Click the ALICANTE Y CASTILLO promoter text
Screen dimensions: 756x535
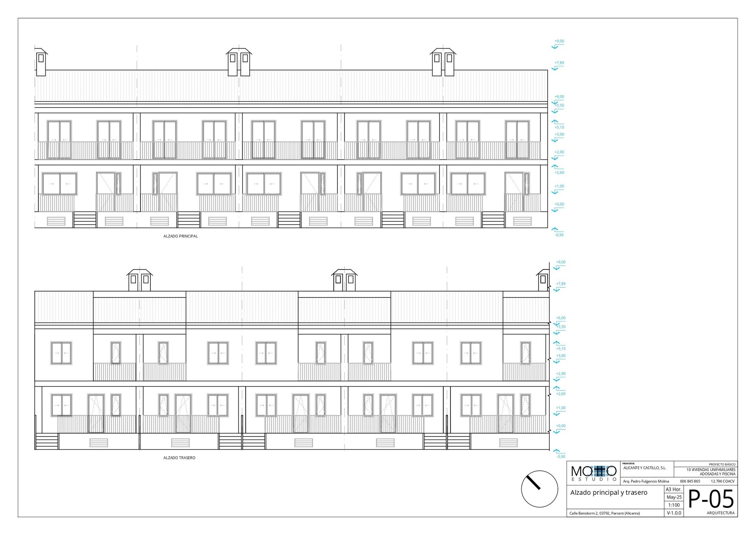pos(645,468)
